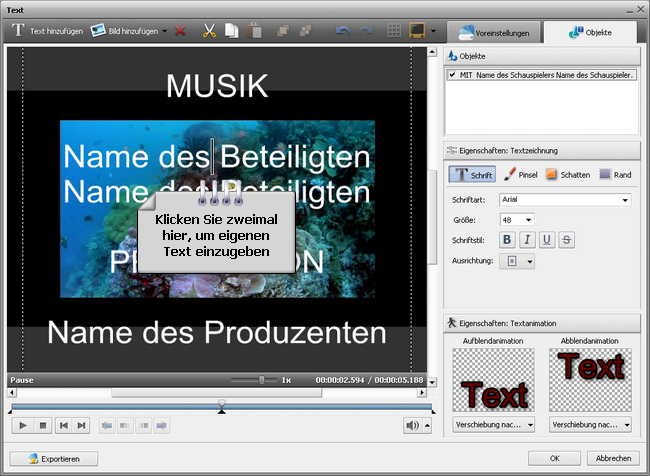Select the 'MIT Name des Schauspielers' list entry
The height and width of the screenshot is (476, 650).
pyautogui.click(x=541, y=75)
